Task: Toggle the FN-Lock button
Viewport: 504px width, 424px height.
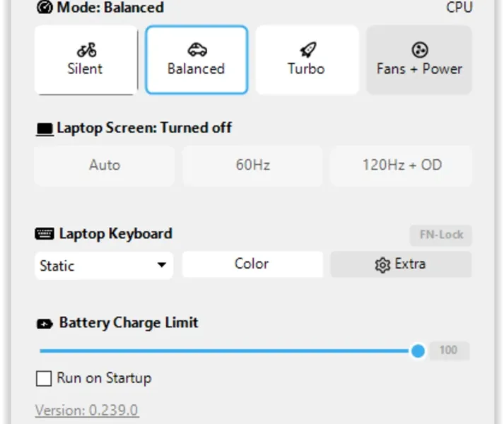Action: (x=440, y=235)
